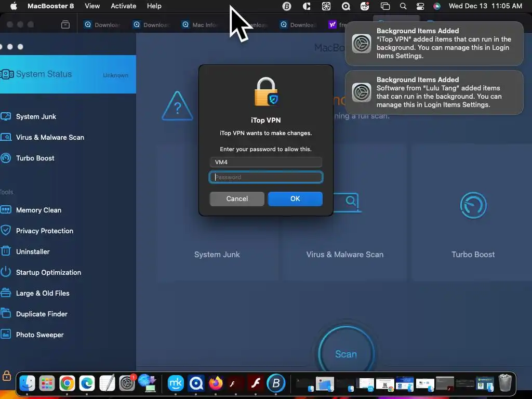Open the Trash in the Dock
Screen dimensions: 532x399
pos(505,383)
